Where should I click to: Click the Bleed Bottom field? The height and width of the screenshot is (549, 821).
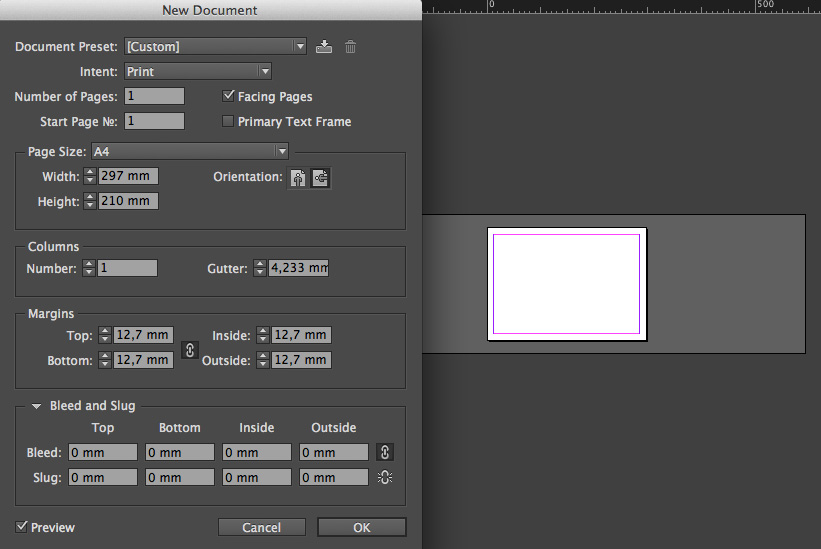tap(180, 452)
